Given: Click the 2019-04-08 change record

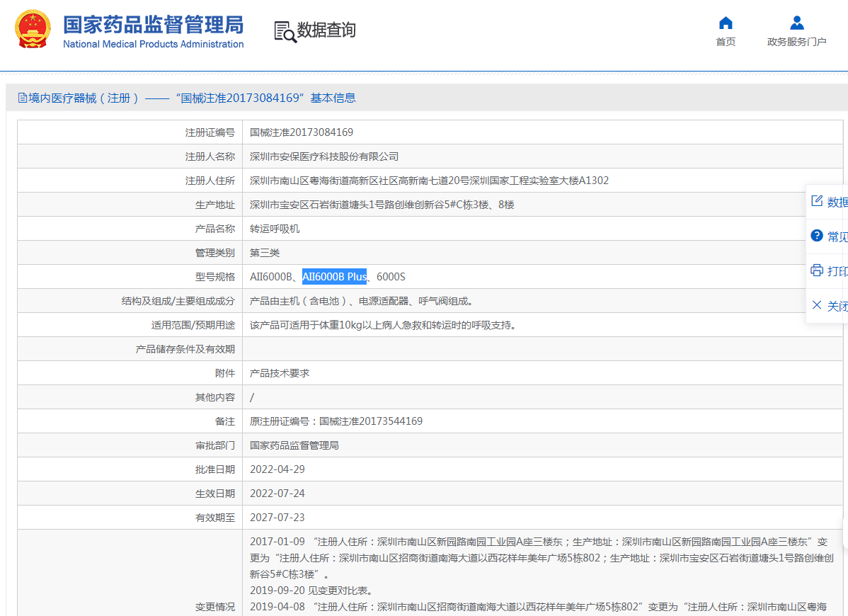Looking at the screenshot, I should 538,607.
